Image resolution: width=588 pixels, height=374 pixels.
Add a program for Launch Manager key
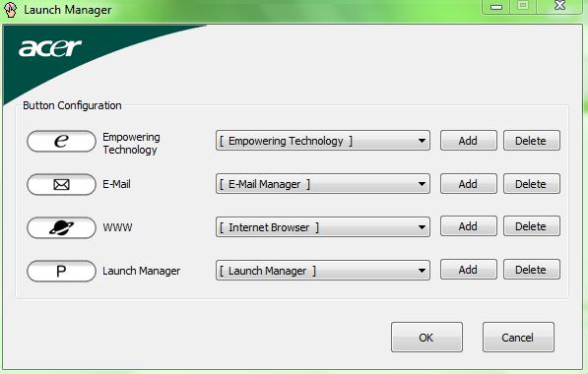(x=469, y=270)
